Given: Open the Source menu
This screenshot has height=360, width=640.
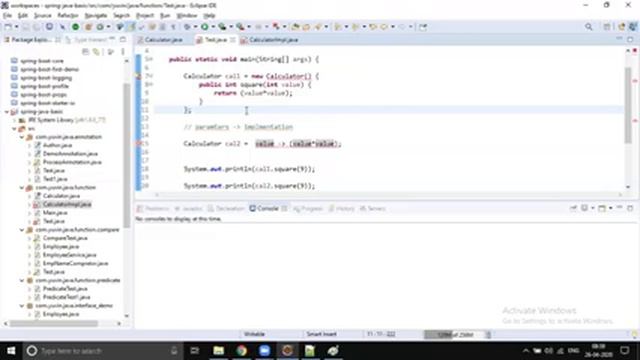Looking at the screenshot, I should (x=42, y=16).
